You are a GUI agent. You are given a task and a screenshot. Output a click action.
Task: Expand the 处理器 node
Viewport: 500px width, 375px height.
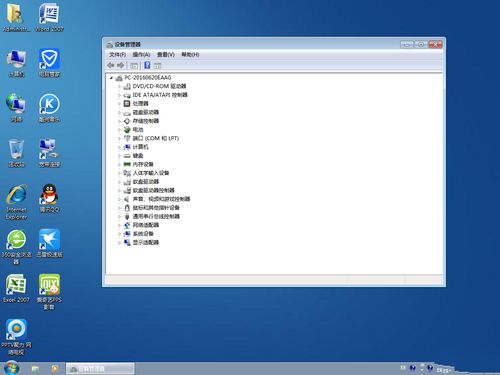119,104
